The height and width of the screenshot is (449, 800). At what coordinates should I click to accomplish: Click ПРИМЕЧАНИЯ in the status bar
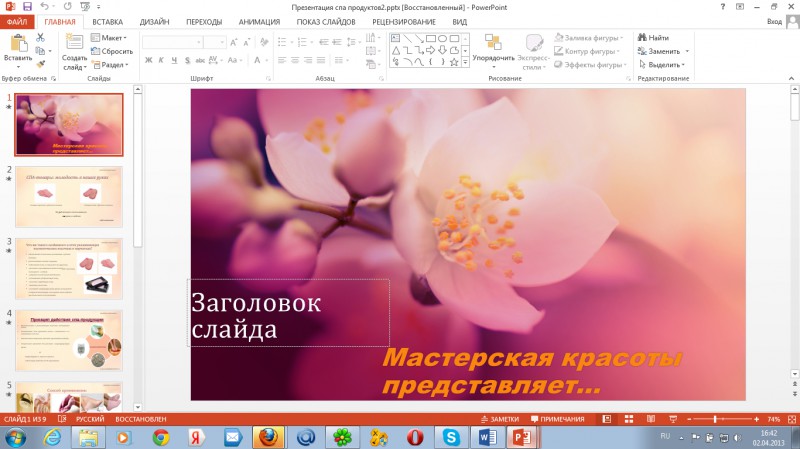(x=557, y=419)
